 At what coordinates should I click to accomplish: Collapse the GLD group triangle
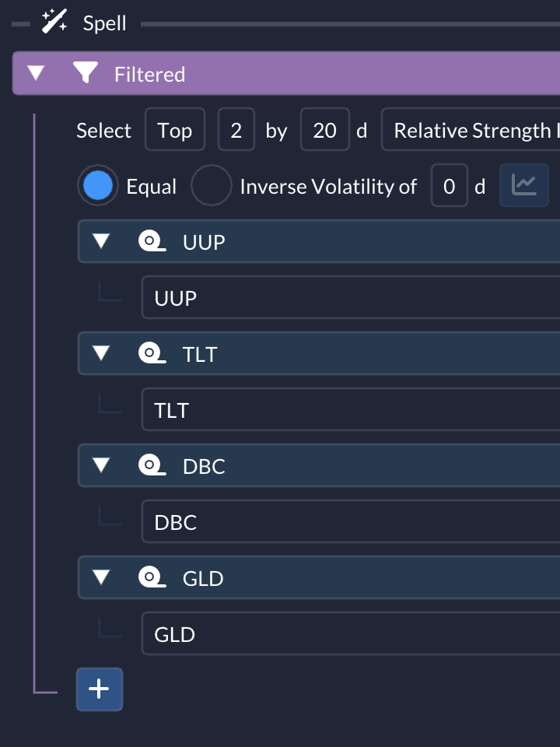[x=101, y=577]
